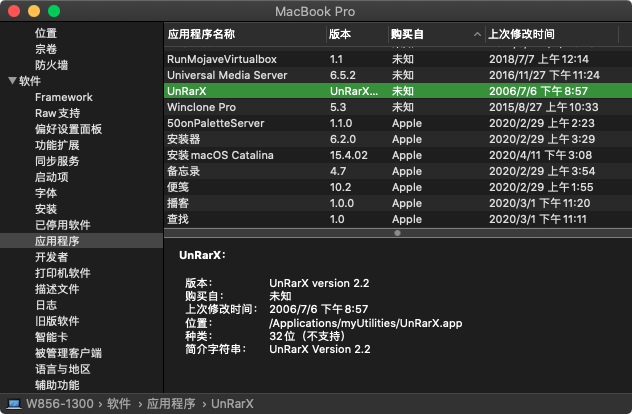Open 已停用软件 sidebar entry
632x414 pixels.
pyautogui.click(x=63, y=225)
